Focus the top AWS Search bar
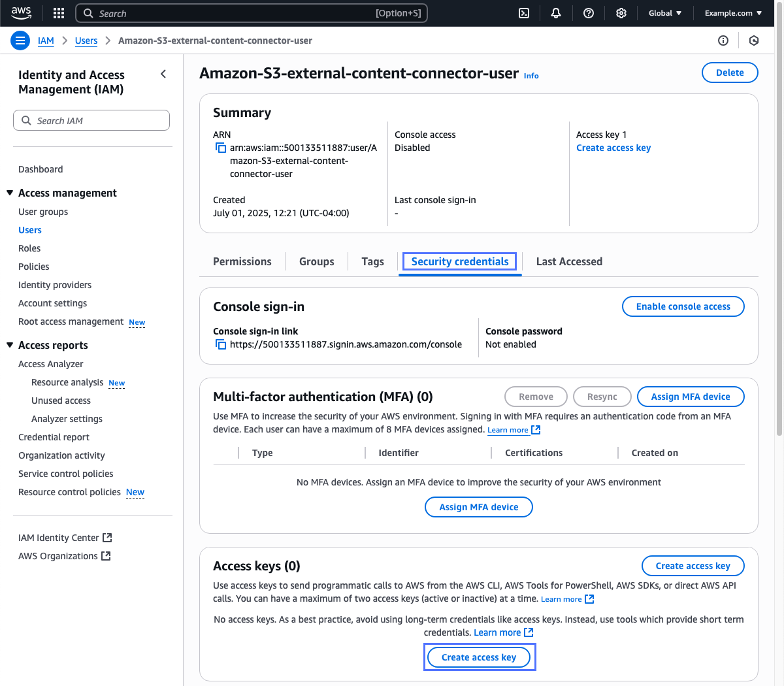 (252, 13)
